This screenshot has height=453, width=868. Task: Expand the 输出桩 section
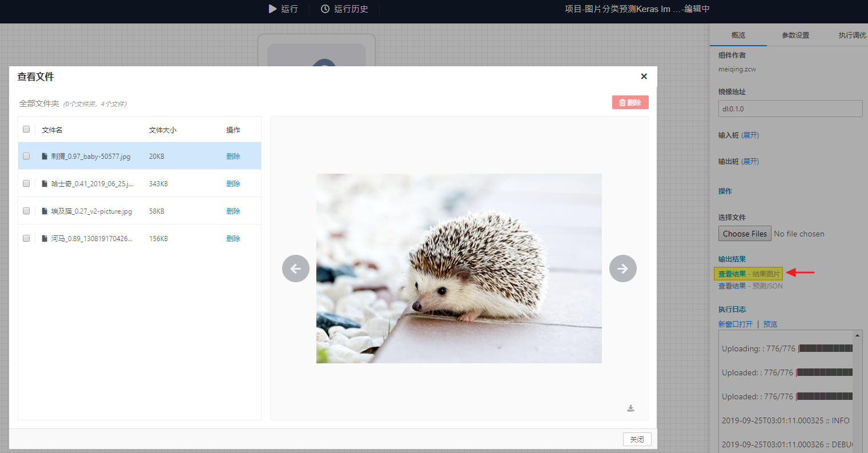pyautogui.click(x=750, y=162)
